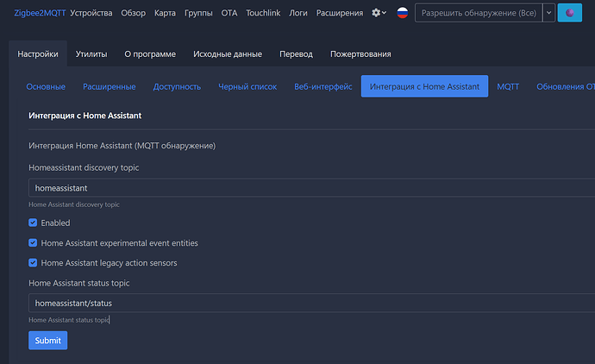Select the Доступность settings section
595x364 pixels.
pyautogui.click(x=177, y=86)
